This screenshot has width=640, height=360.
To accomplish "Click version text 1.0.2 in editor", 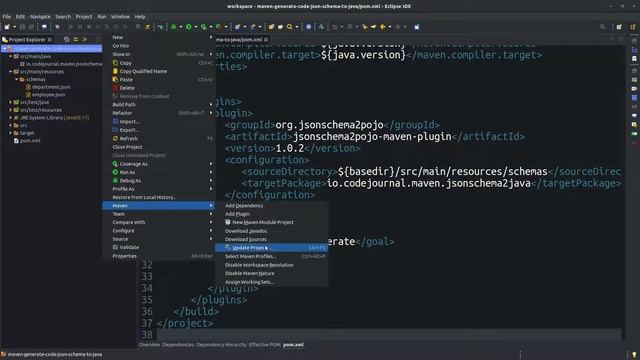I will [x=290, y=148].
